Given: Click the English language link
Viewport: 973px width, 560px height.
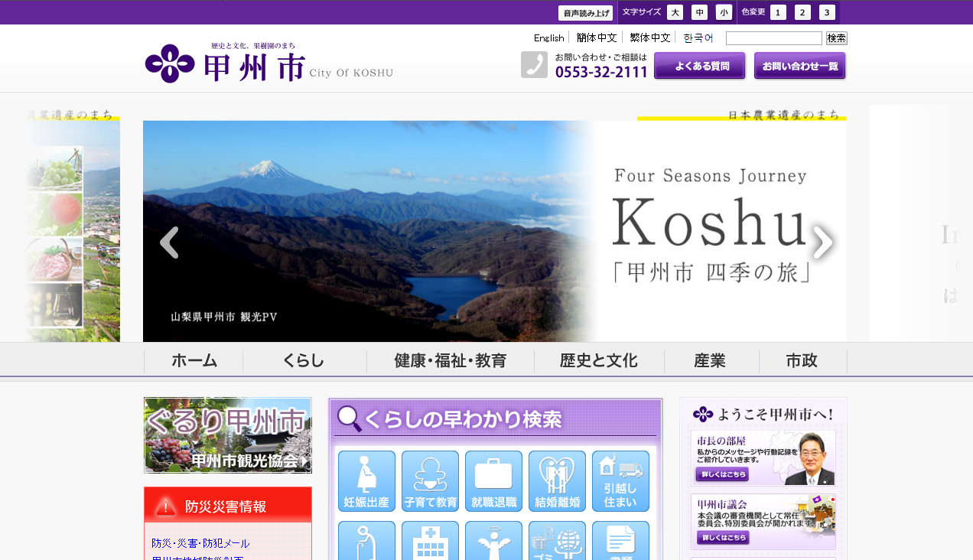Looking at the screenshot, I should pos(548,38).
